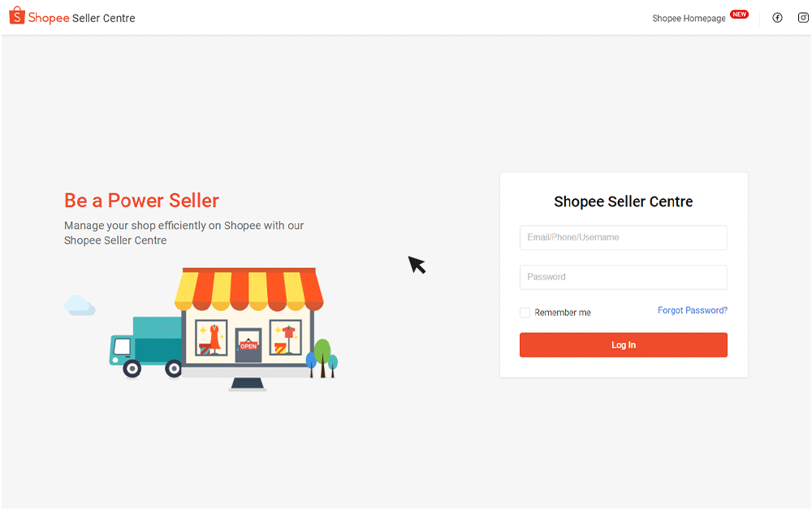812x511 pixels.
Task: Click the trees beside the shop
Action: (x=322, y=358)
